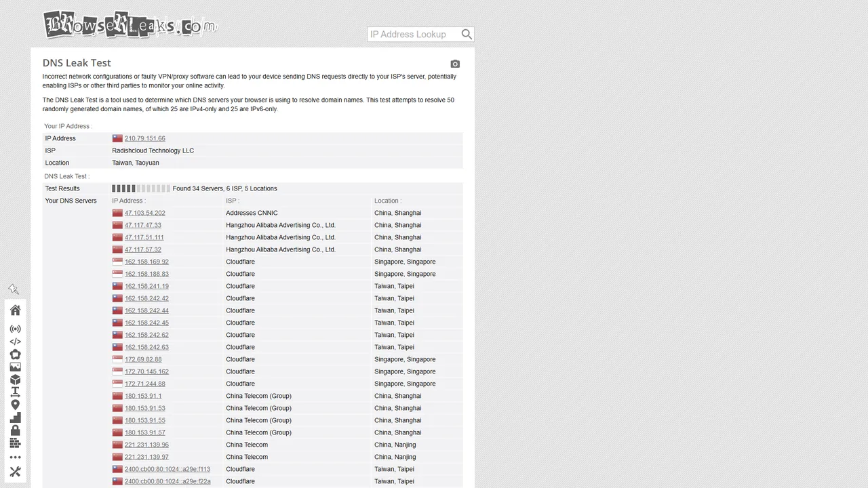Open the three dots icon in sidebar

[x=15, y=457]
